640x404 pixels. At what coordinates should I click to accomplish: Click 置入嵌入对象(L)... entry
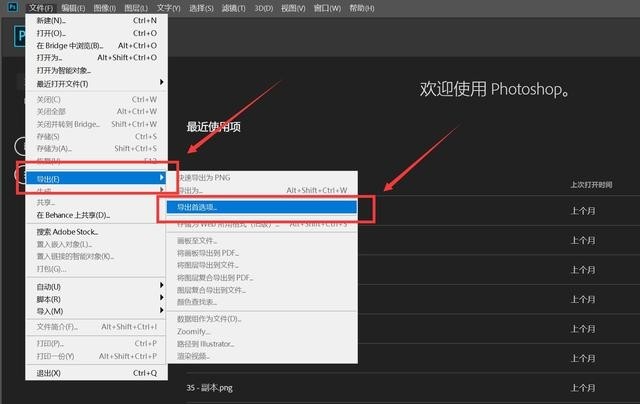pyautogui.click(x=96, y=244)
